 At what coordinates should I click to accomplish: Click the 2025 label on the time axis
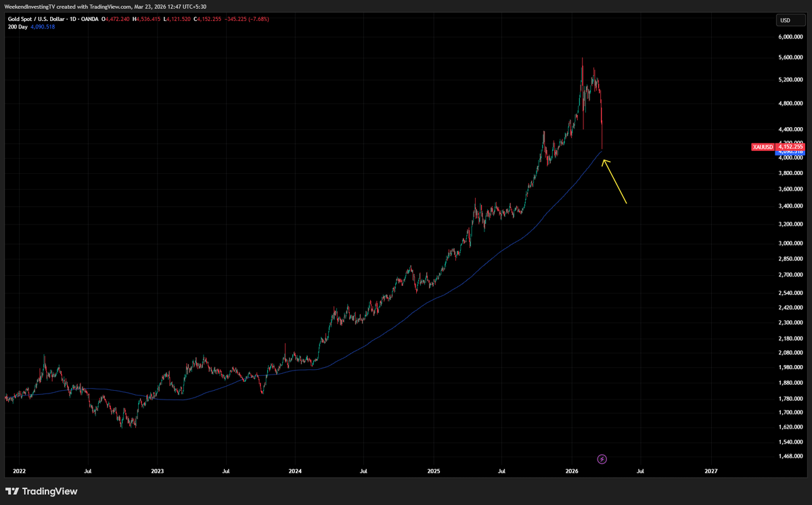point(434,470)
